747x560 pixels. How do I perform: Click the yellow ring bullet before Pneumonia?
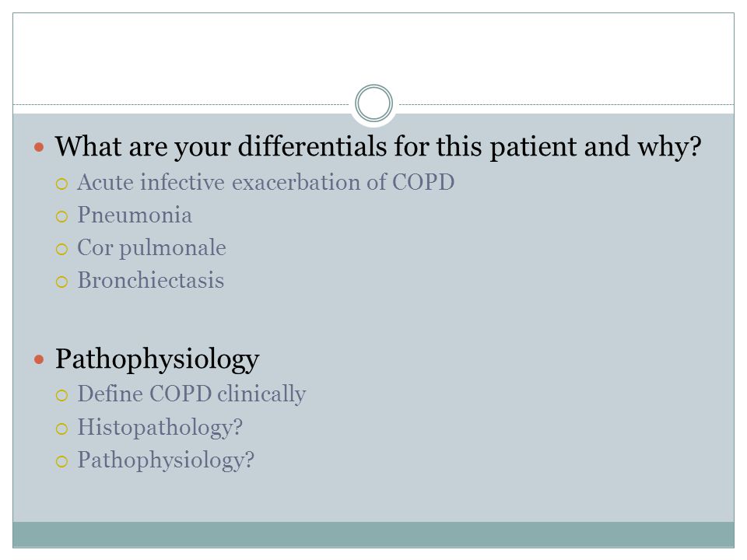pyautogui.click(x=62, y=217)
